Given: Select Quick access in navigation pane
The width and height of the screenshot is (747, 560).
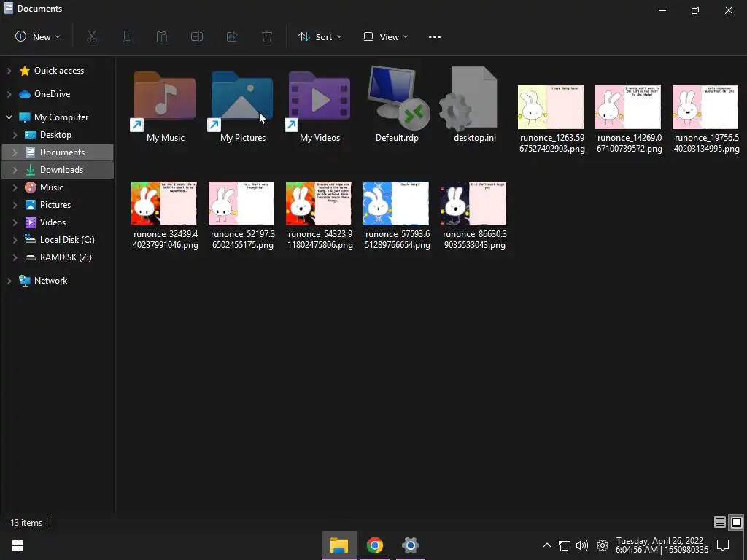Looking at the screenshot, I should [58, 71].
